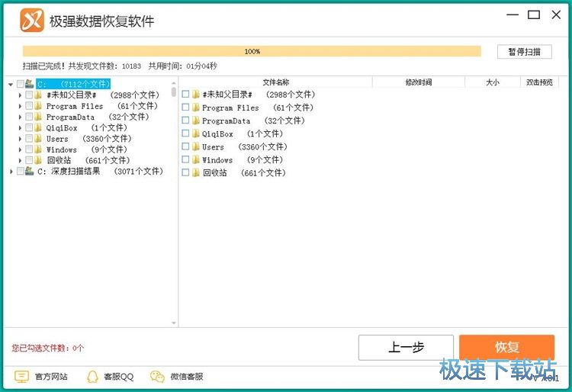Click the 回收站 folder icon in file list

[196, 173]
